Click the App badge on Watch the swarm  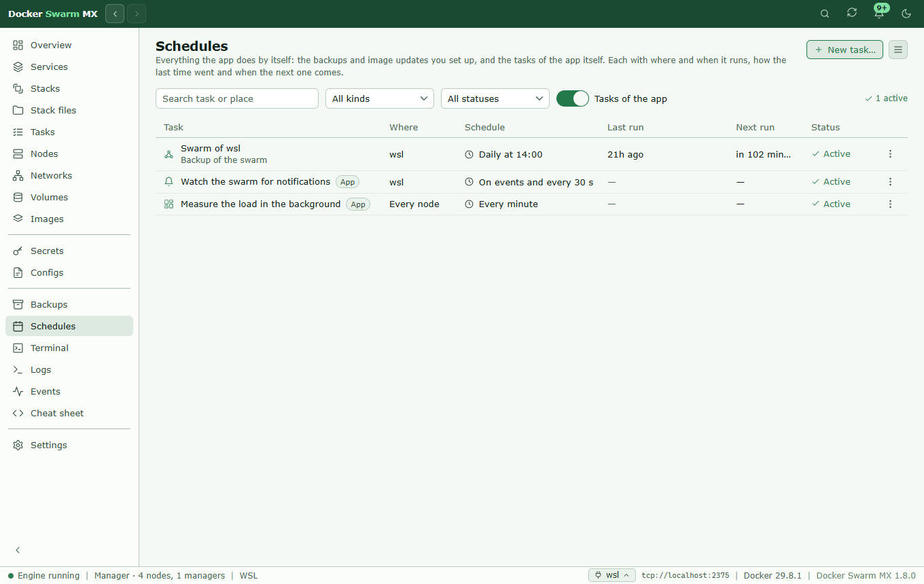click(347, 182)
